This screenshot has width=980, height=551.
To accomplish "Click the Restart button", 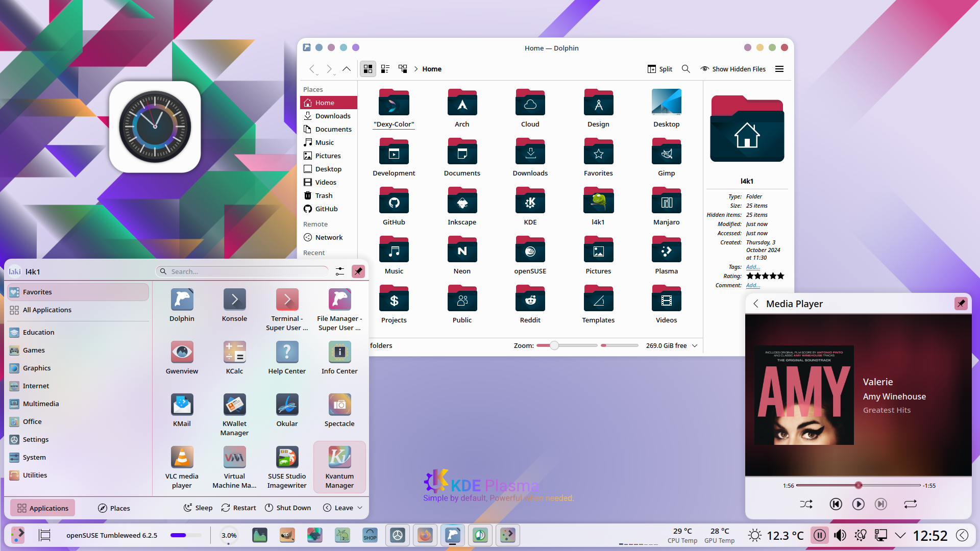I will coord(238,508).
